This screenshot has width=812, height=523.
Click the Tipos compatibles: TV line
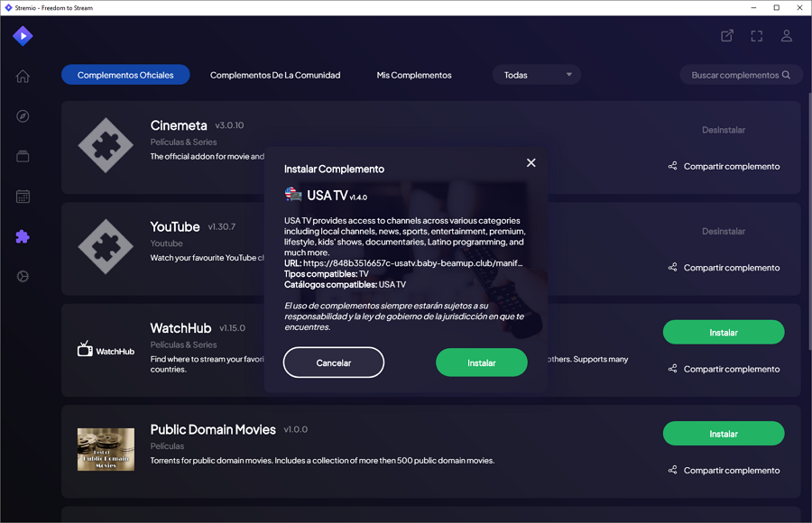click(x=327, y=274)
